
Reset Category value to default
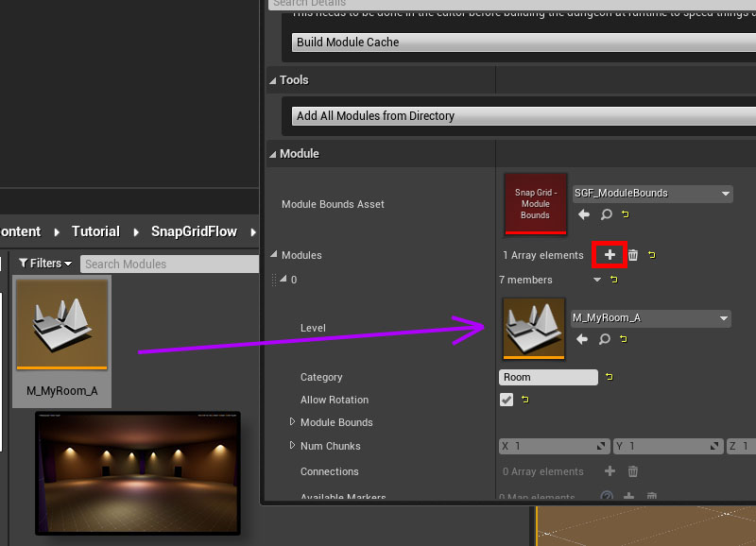click(x=609, y=377)
